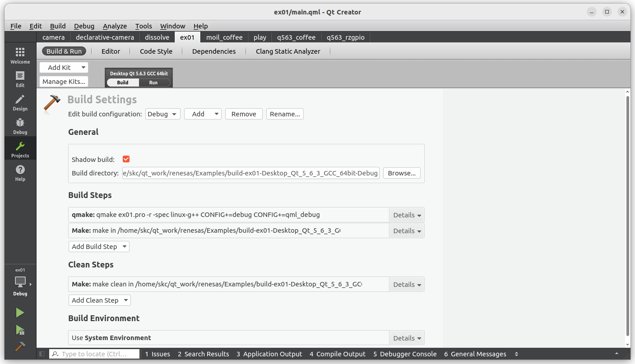Toggle the Shadow build checkbox

pyautogui.click(x=126, y=159)
